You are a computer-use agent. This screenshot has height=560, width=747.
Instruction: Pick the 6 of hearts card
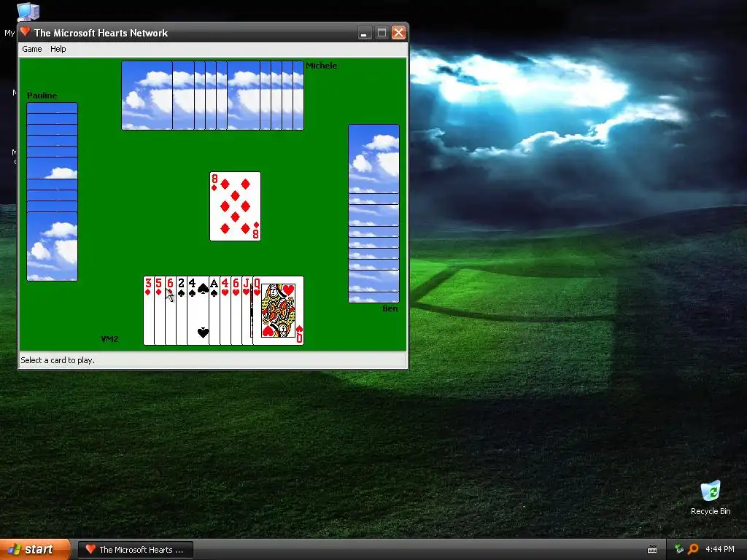[236, 311]
